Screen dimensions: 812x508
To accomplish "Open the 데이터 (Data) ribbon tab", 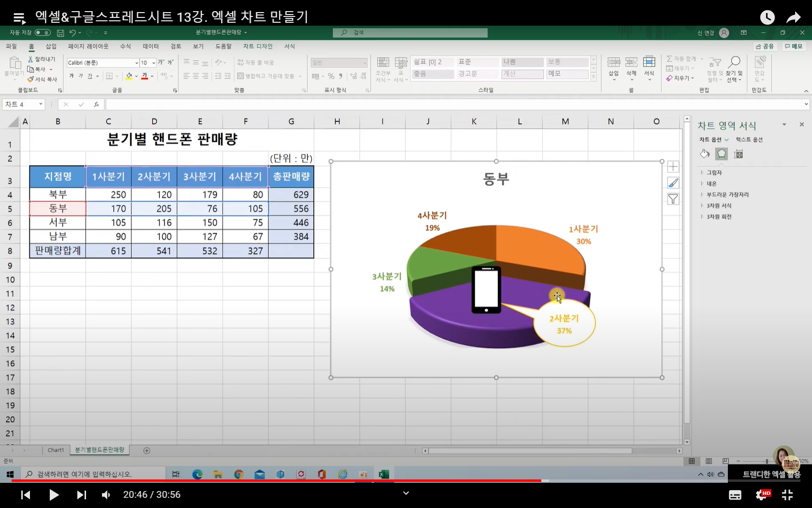I will 151,46.
